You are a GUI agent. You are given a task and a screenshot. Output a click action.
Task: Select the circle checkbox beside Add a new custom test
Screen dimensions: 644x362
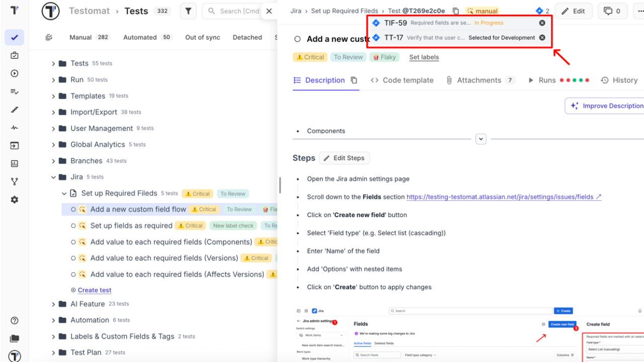297,39
